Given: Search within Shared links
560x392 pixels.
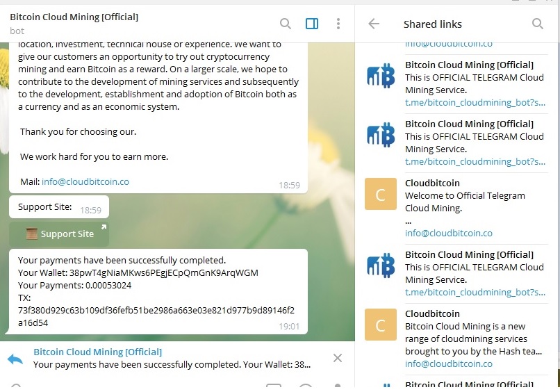Looking at the screenshot, I should tap(538, 24).
